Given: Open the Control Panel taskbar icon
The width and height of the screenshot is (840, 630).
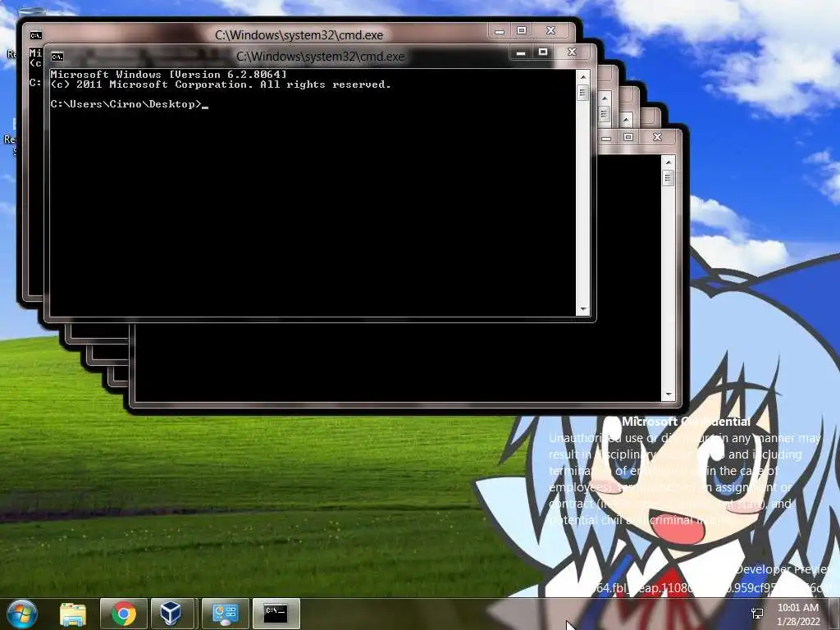Looking at the screenshot, I should tap(226, 614).
